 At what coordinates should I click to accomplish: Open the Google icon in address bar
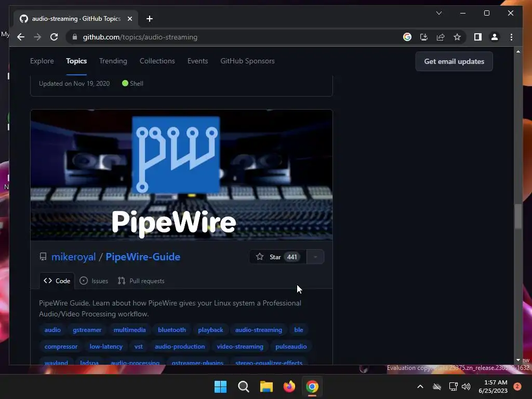[x=407, y=37]
